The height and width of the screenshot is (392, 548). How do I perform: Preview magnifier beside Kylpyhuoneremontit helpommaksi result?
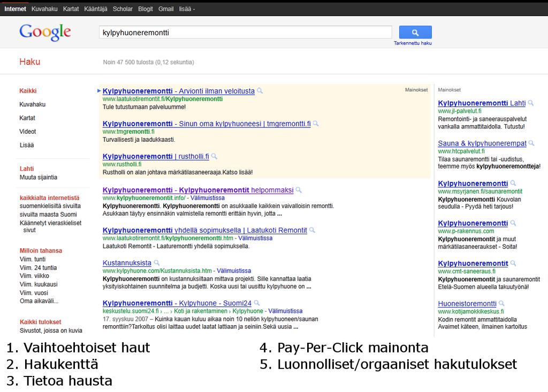point(299,190)
